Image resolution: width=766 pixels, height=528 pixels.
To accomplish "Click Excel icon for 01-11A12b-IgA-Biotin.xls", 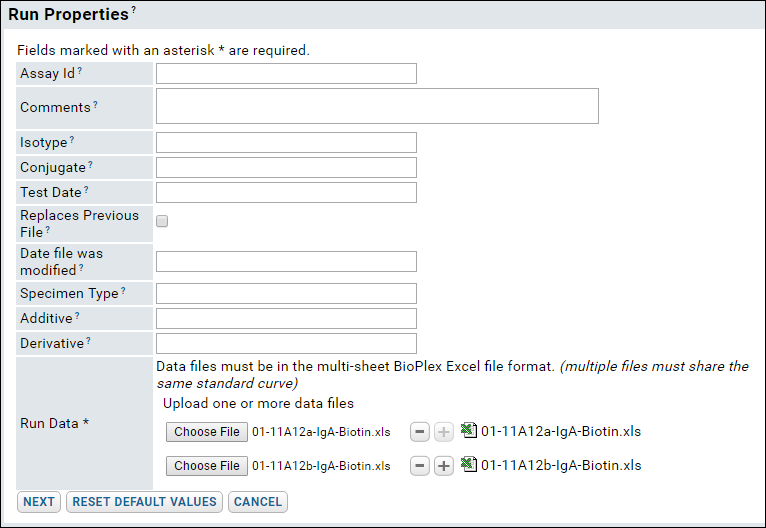I will (469, 464).
